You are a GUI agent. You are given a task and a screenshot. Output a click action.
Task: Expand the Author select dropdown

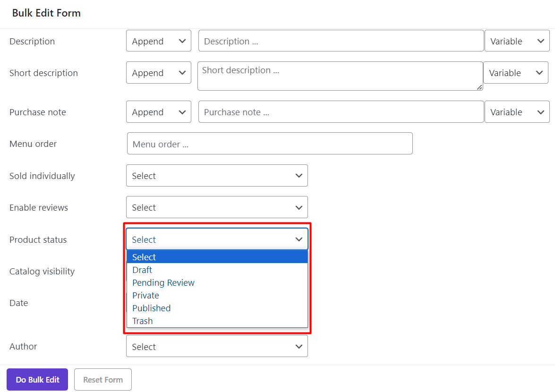(x=217, y=347)
